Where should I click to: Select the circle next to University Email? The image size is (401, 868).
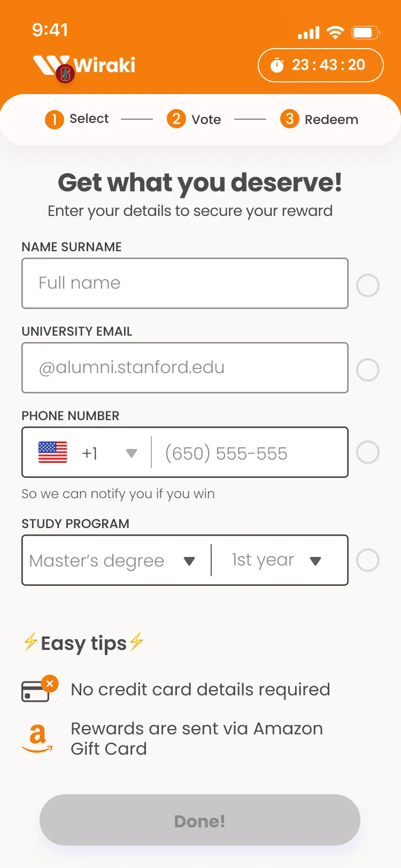tap(368, 370)
